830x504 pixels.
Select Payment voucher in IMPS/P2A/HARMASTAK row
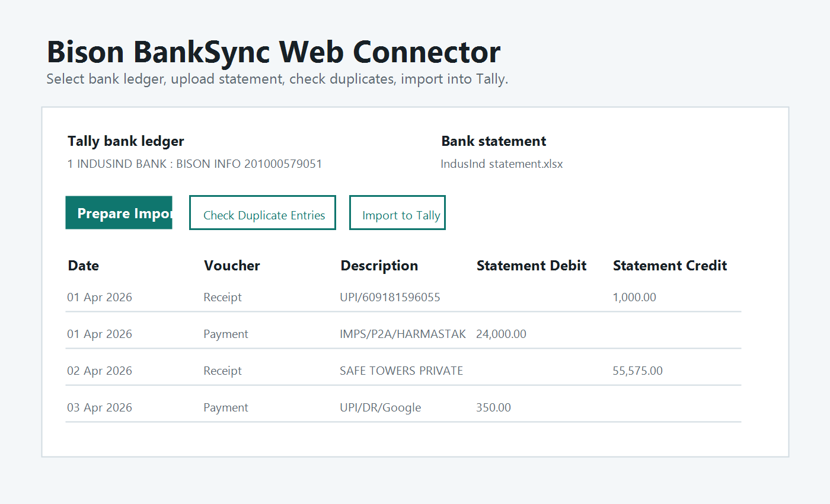point(226,334)
